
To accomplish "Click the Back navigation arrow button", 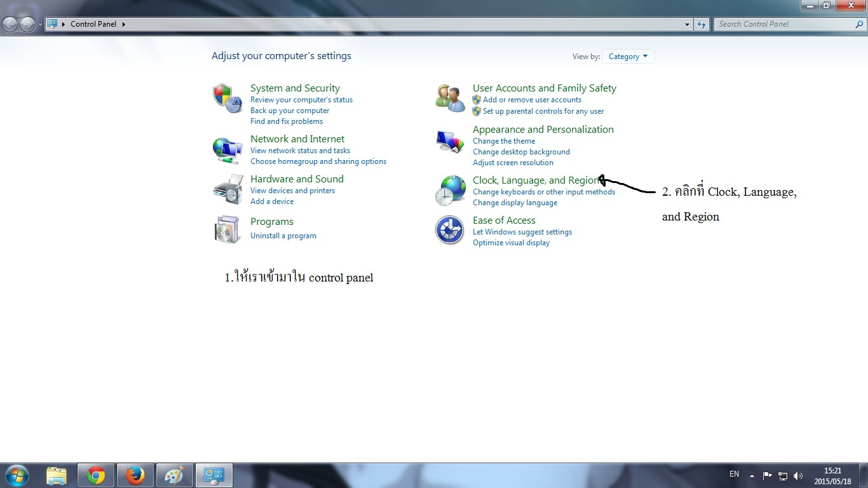I will point(10,24).
